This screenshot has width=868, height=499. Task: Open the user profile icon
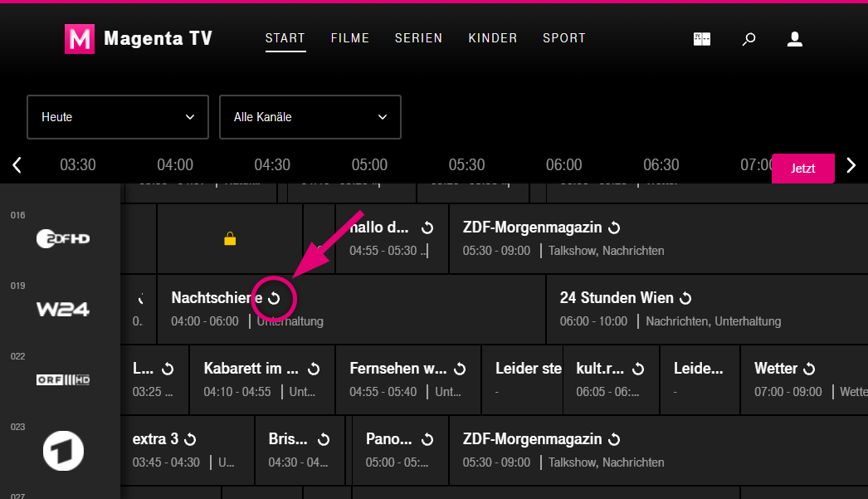click(x=794, y=38)
